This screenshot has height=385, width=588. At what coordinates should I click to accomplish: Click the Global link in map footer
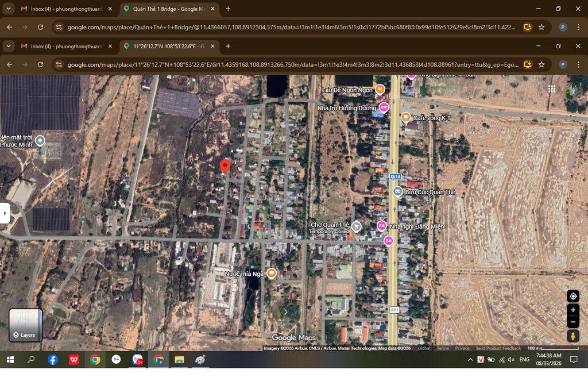pyautogui.click(x=424, y=348)
